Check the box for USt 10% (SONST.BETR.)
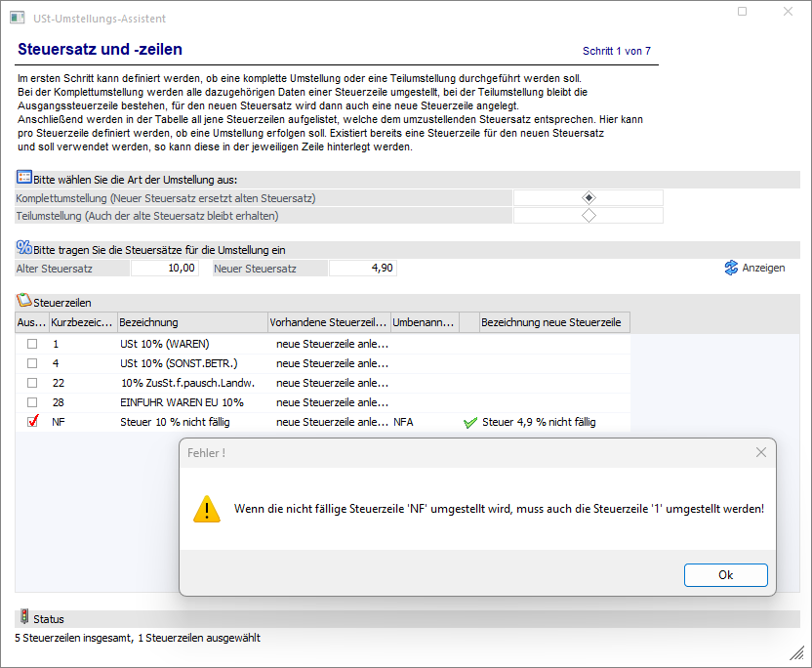This screenshot has width=812, height=668. (32, 363)
